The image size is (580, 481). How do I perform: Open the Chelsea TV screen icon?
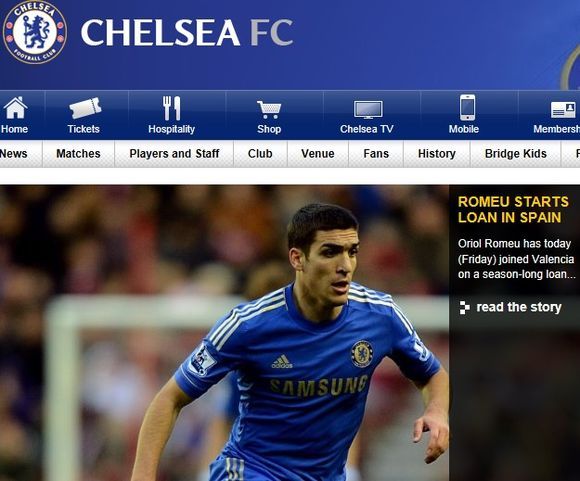[x=368, y=110]
